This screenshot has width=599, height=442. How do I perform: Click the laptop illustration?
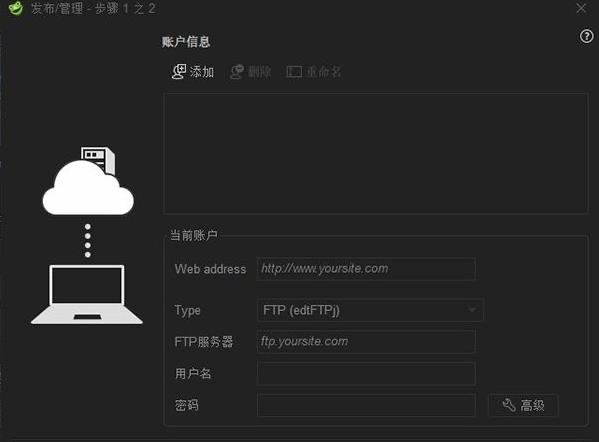(87, 295)
